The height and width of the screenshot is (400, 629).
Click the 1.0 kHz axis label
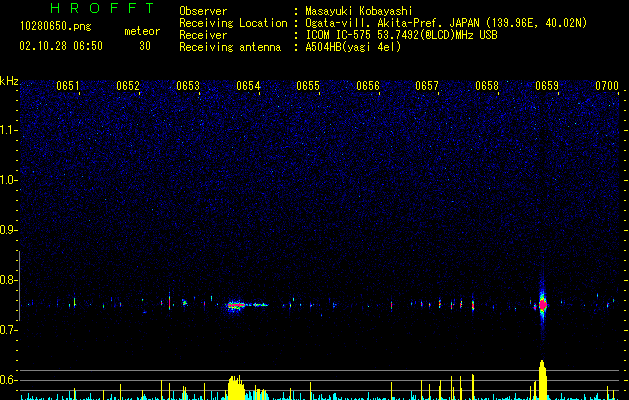(x=9, y=180)
